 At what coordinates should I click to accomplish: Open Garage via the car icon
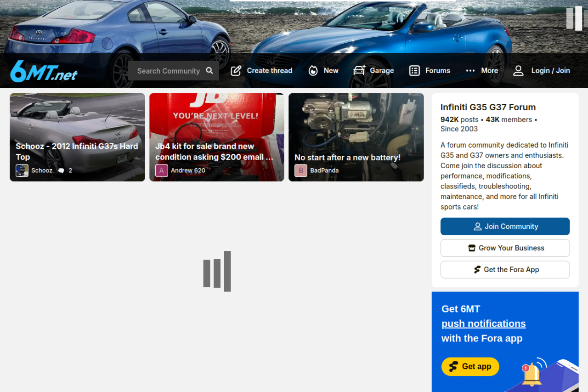tap(359, 71)
